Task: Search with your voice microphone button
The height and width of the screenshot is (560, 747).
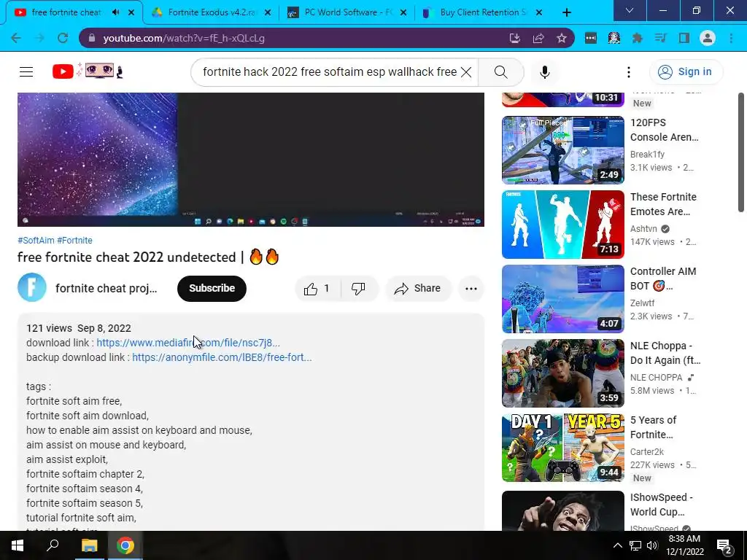Action: click(545, 72)
